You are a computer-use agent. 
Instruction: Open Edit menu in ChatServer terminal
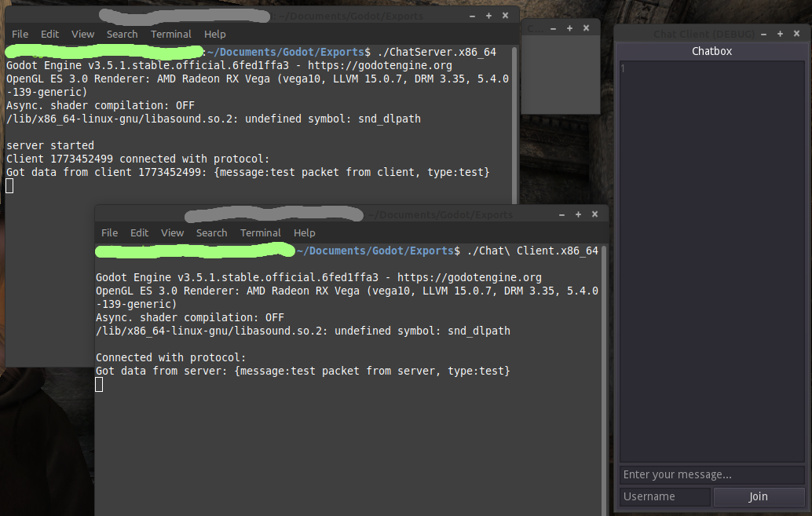tap(50, 34)
